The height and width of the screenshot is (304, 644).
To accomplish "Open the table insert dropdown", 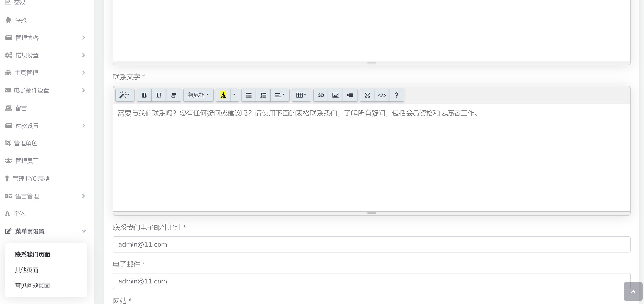I will pos(301,95).
